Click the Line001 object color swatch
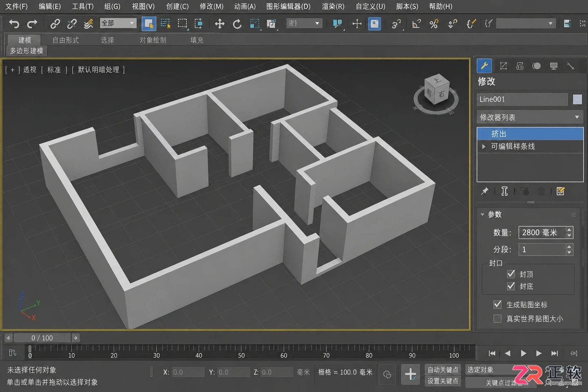This screenshot has width=588, height=392. (x=577, y=99)
